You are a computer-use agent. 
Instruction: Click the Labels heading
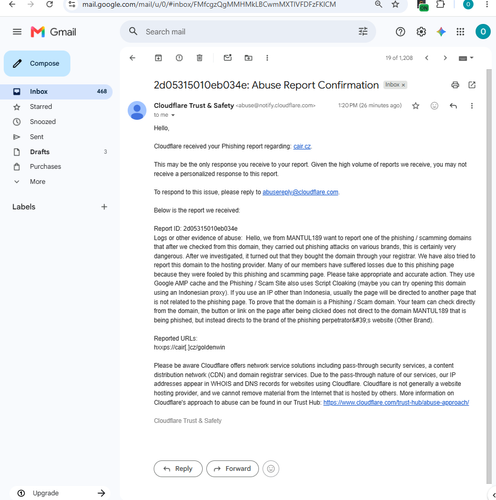[x=24, y=207]
